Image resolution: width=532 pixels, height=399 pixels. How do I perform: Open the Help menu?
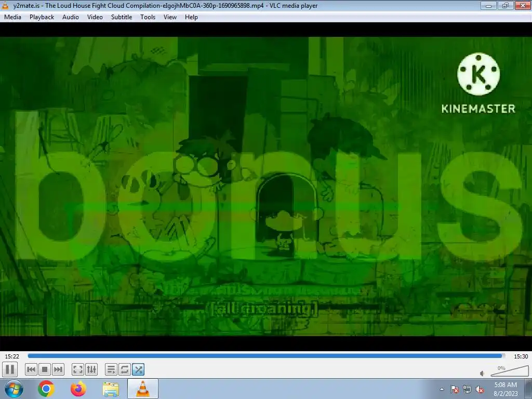click(191, 17)
